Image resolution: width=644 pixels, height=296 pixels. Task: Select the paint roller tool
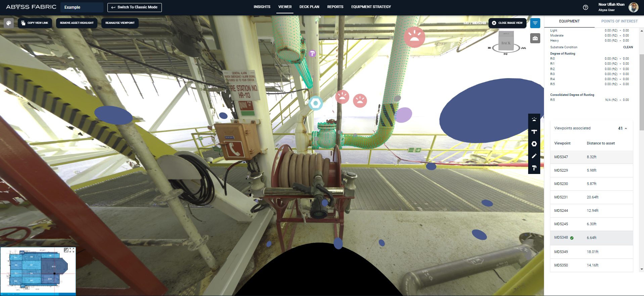[x=534, y=168]
